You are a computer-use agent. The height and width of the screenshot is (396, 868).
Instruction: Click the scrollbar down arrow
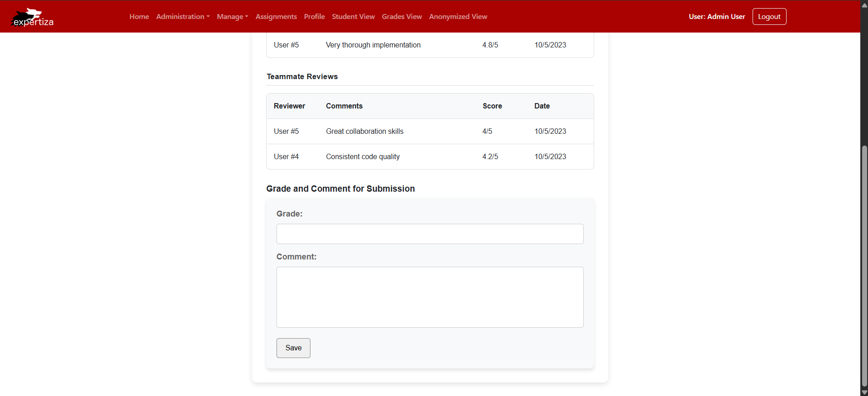(x=864, y=392)
